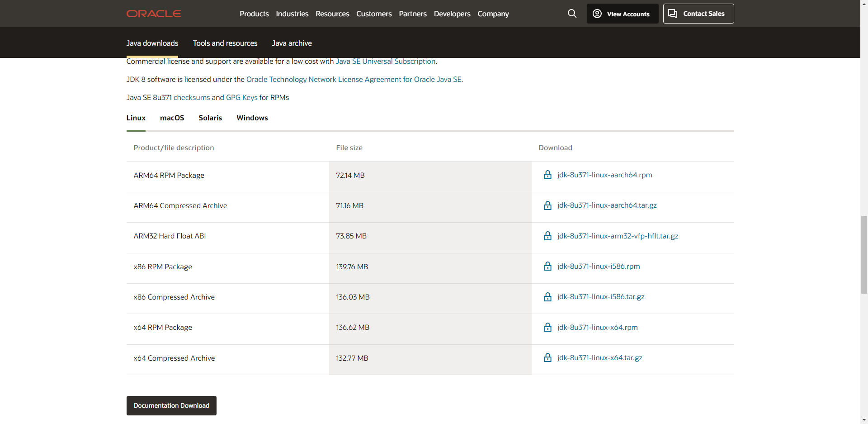Click lock icon beside jdk-8u371-linux-i586.rpm
The width and height of the screenshot is (868, 424).
tap(547, 266)
